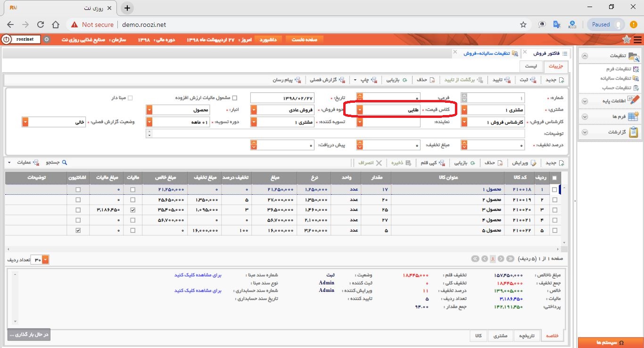Go to browser home page
The height and width of the screenshot is (348, 644).
click(56, 25)
